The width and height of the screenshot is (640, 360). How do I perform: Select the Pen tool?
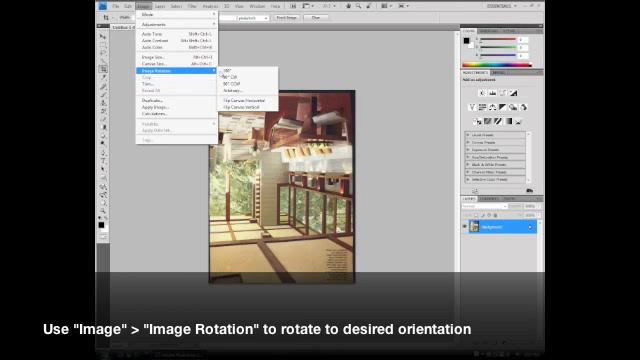103,153
